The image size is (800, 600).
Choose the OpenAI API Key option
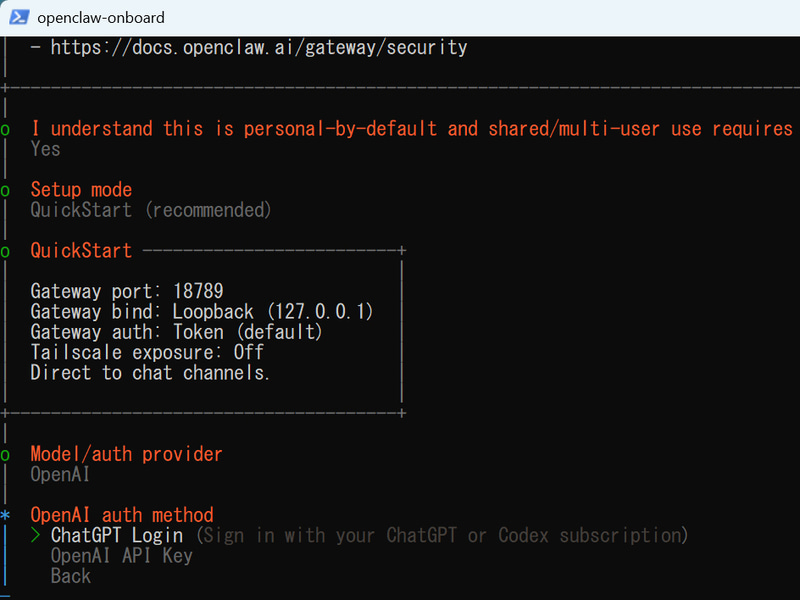coord(121,556)
